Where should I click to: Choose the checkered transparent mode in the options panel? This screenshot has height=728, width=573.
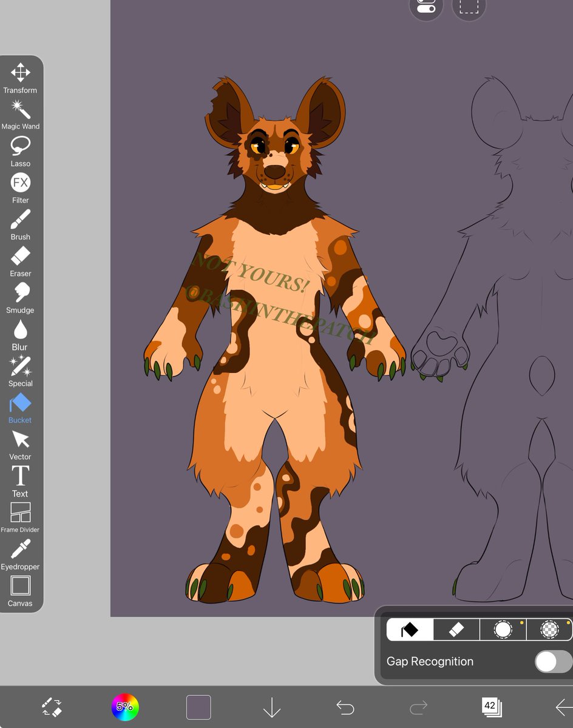point(549,630)
